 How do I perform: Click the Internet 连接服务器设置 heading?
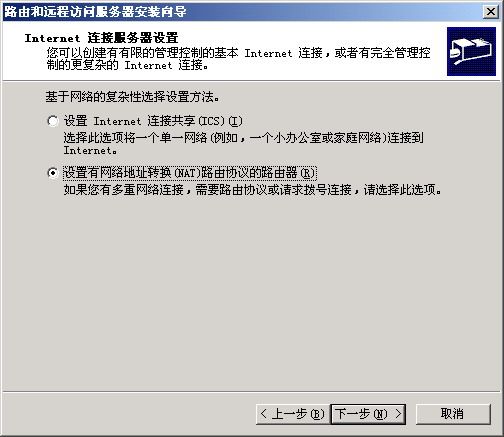click(x=102, y=38)
